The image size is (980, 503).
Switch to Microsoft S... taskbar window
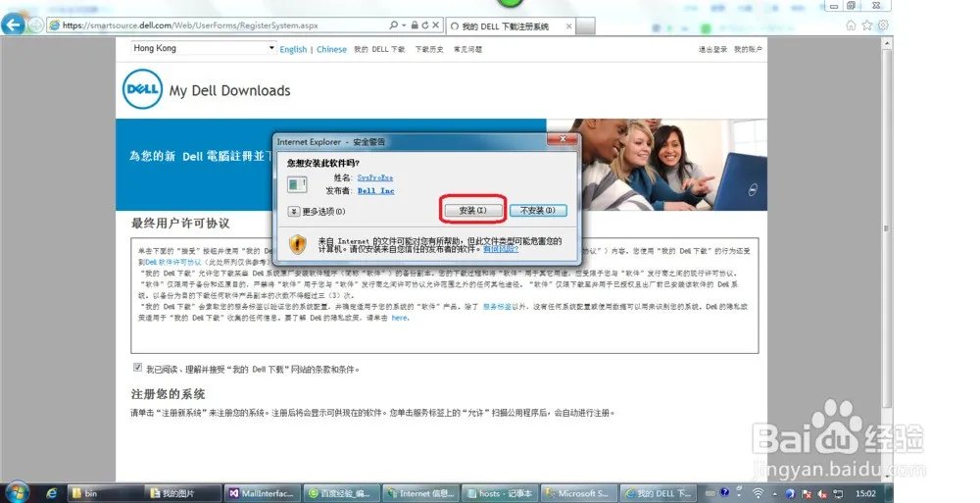(x=579, y=493)
